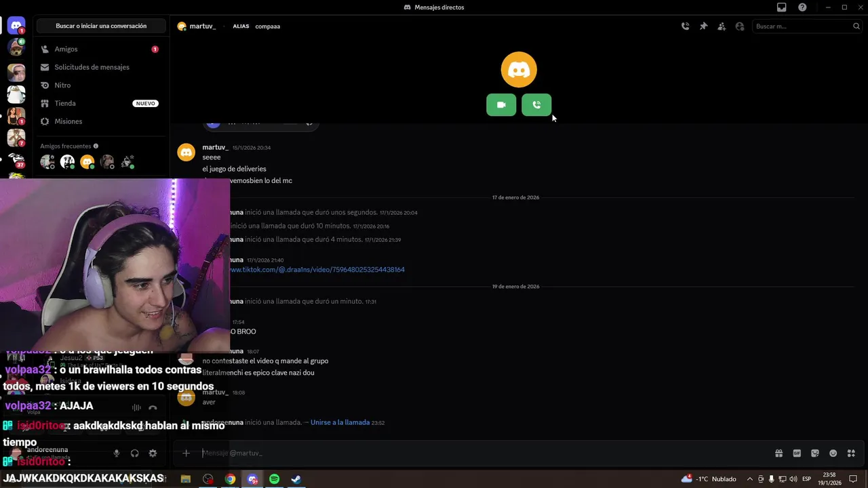Join the voice call with green phone button
The image size is (868, 488).
pyautogui.click(x=536, y=105)
